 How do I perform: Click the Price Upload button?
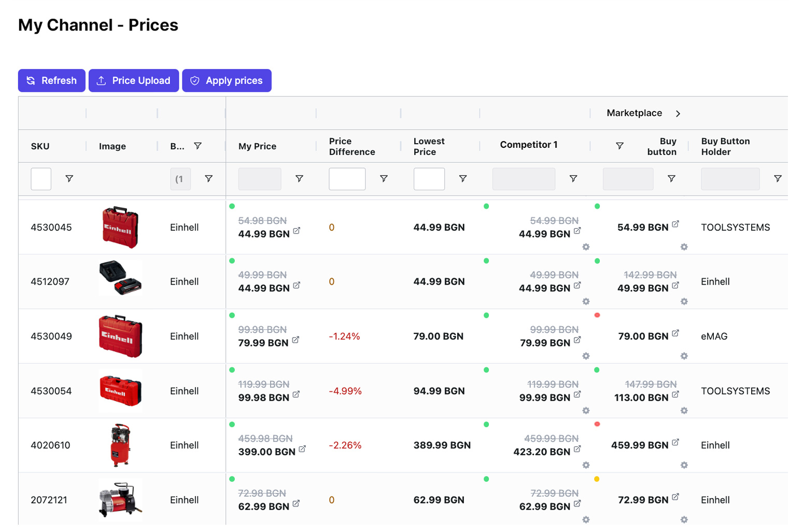point(133,80)
